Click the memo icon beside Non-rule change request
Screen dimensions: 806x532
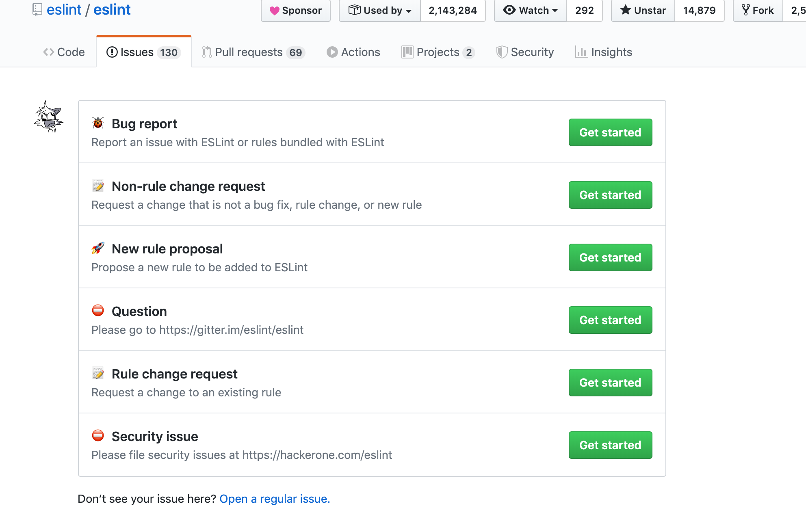[98, 186]
